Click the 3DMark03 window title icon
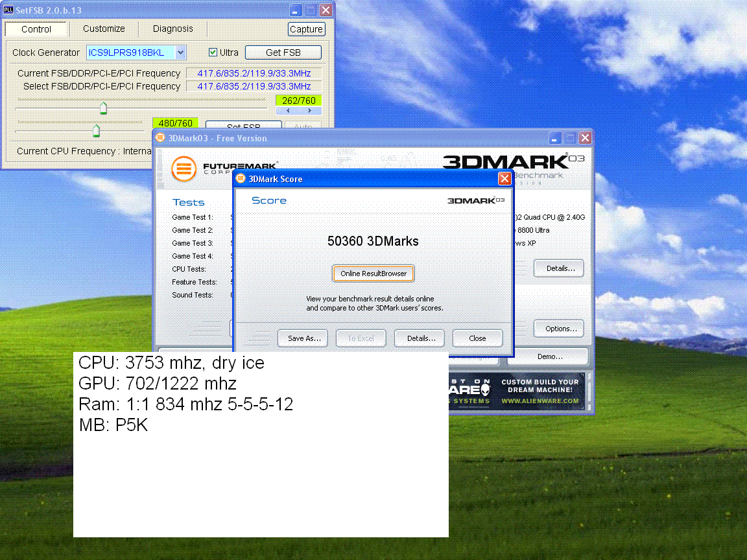The width and height of the screenshot is (747, 560). click(160, 137)
